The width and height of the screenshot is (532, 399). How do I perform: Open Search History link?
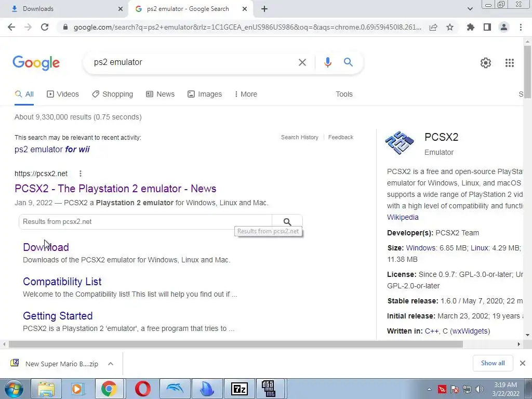pyautogui.click(x=300, y=137)
